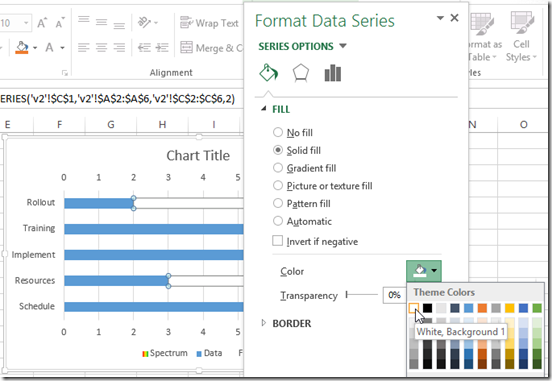Expand the BORDER section
Viewport: 552px width, 381px height.
[x=263, y=323]
